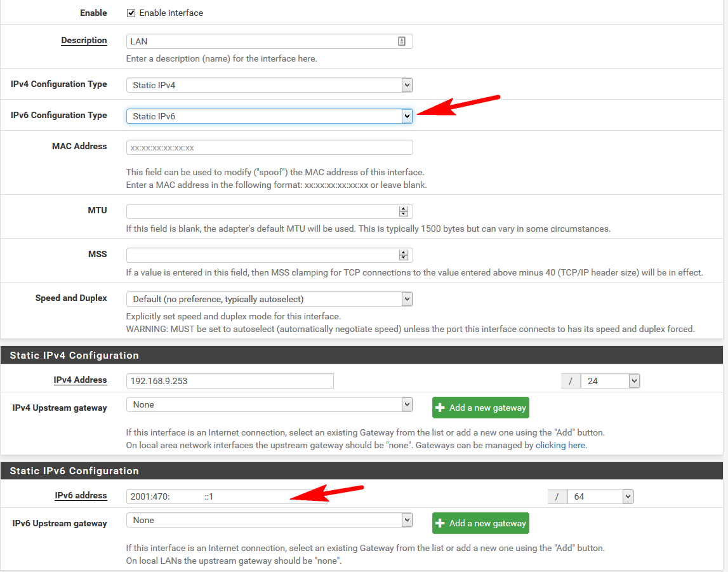This screenshot has height=572, width=728.
Task: Click the IPv6 Add a new gateway button
Action: click(x=480, y=523)
